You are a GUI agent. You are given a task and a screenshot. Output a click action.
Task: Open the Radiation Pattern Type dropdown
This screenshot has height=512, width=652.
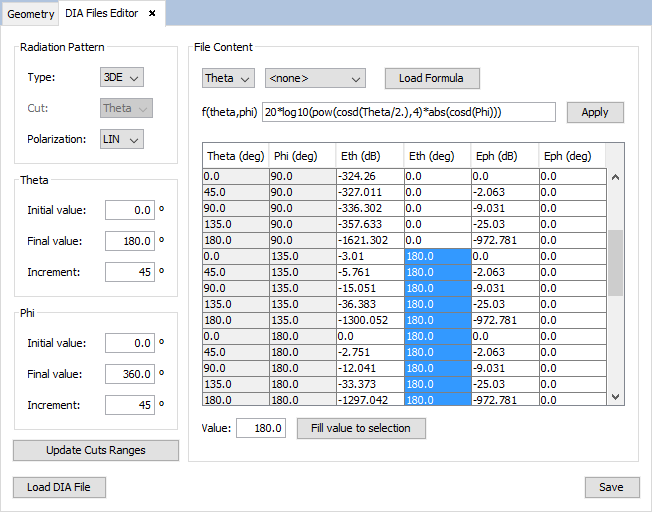click(122, 77)
